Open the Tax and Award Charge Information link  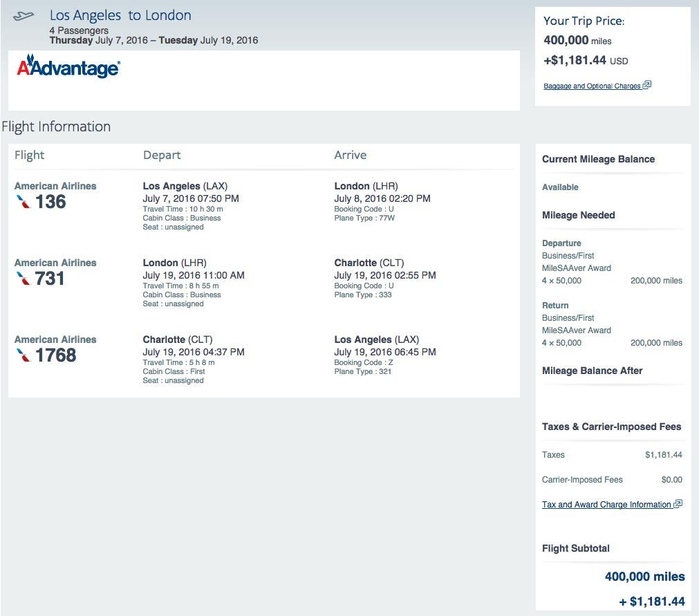click(606, 505)
